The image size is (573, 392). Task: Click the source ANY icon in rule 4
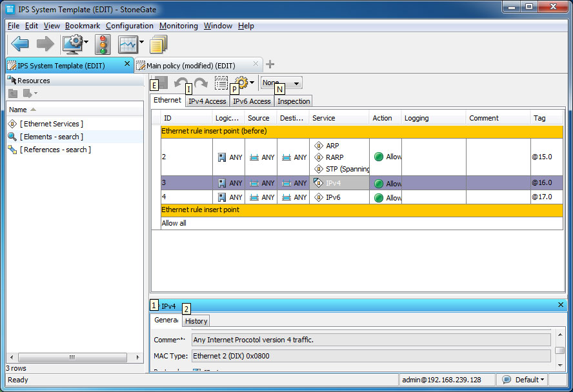(x=254, y=197)
